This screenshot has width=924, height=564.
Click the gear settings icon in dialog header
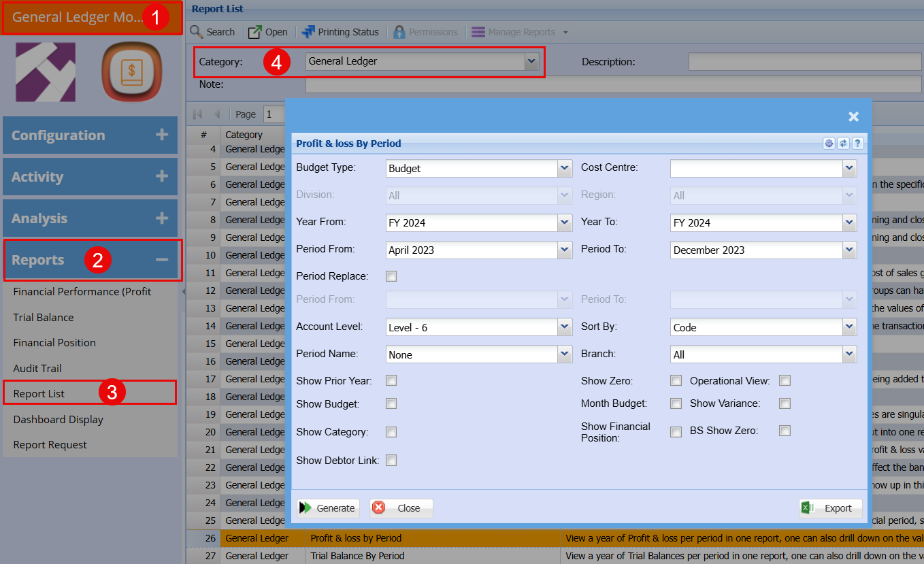[x=829, y=143]
